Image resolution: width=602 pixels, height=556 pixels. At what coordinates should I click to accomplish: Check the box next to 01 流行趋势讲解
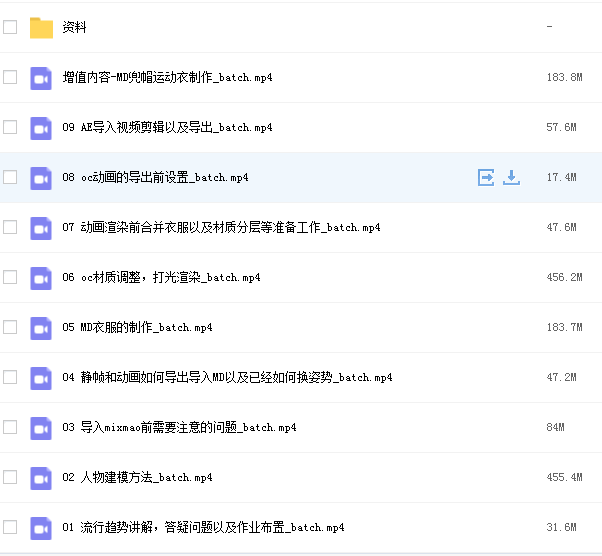(x=10, y=527)
